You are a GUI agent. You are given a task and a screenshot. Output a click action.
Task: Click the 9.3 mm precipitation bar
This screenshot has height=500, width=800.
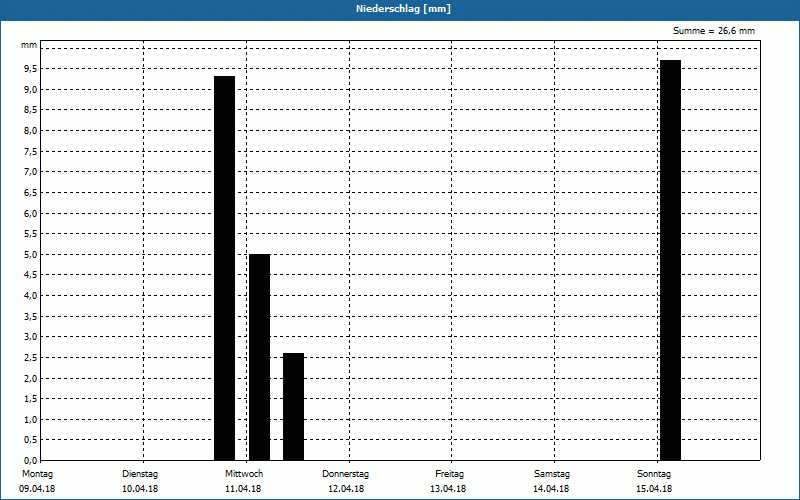[x=224, y=268]
